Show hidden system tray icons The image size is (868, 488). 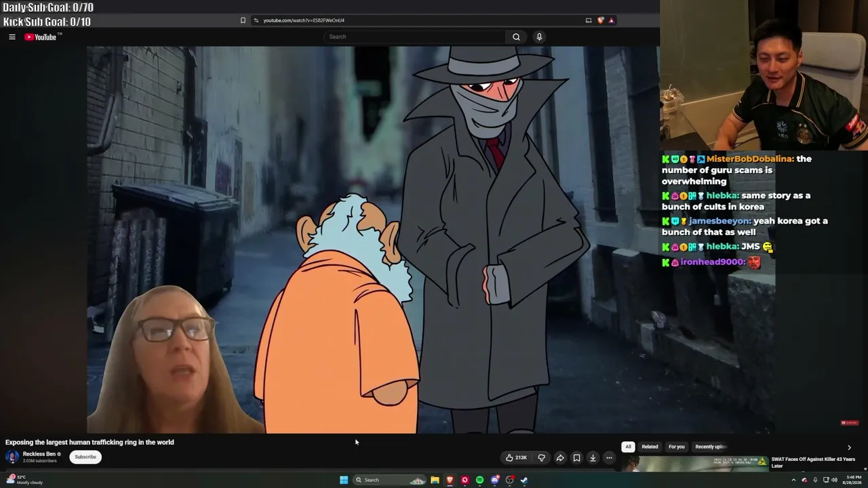coord(793,480)
